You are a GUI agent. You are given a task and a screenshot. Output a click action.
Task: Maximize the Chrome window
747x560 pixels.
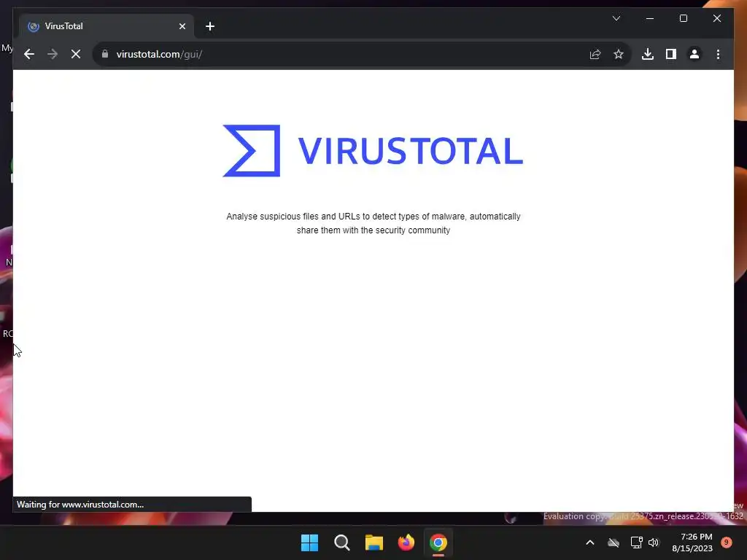[x=683, y=18]
